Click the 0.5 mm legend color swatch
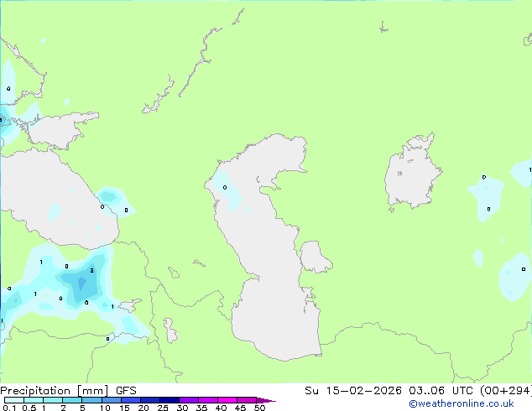Viewport: 532px width, 411px height. 34,400
